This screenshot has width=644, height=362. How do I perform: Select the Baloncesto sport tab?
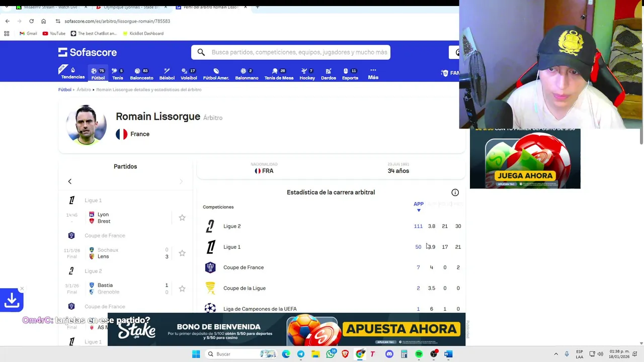[x=142, y=74]
